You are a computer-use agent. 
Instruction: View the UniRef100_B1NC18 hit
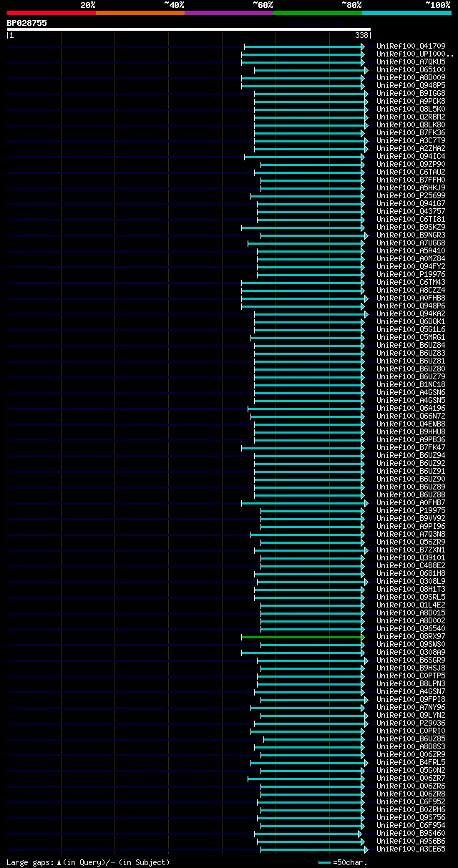(x=411, y=385)
